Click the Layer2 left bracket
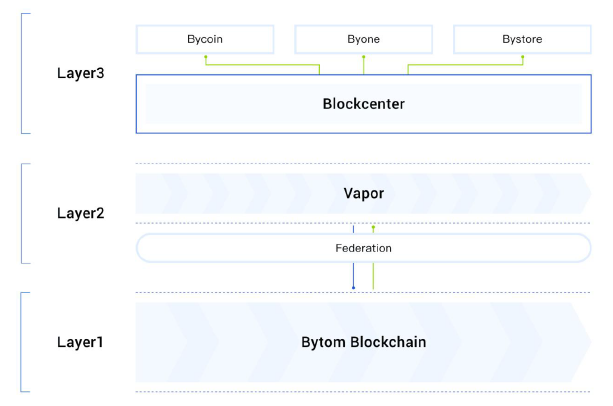The width and height of the screenshot is (613, 406). click(x=23, y=213)
